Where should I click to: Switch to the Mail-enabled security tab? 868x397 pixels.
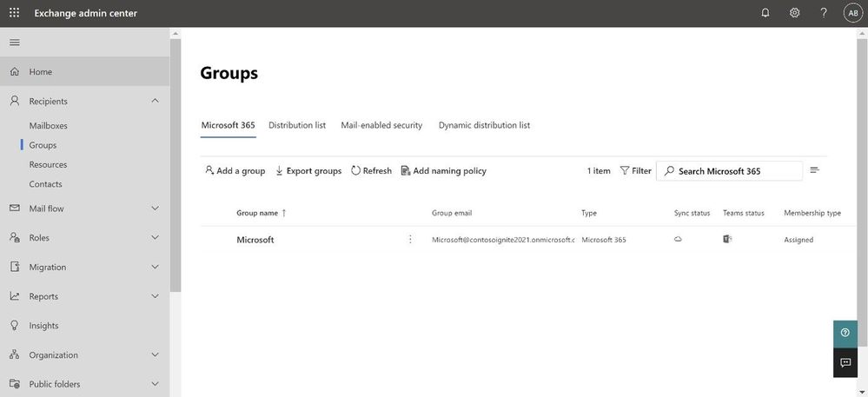coord(381,125)
